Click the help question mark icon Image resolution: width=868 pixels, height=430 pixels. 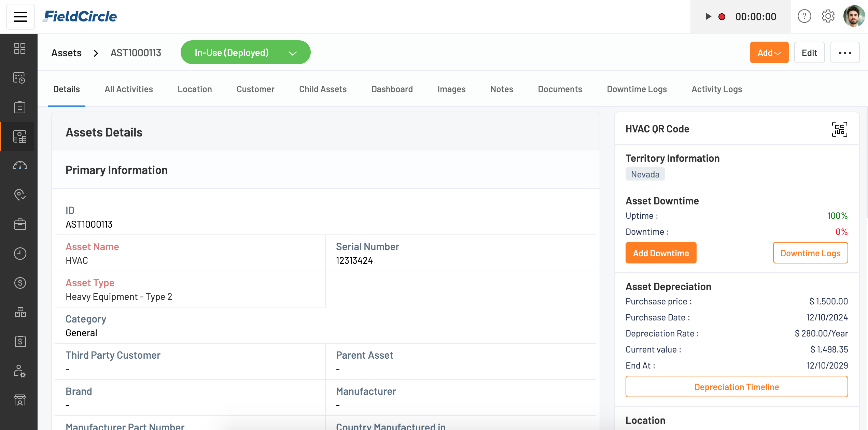click(804, 16)
